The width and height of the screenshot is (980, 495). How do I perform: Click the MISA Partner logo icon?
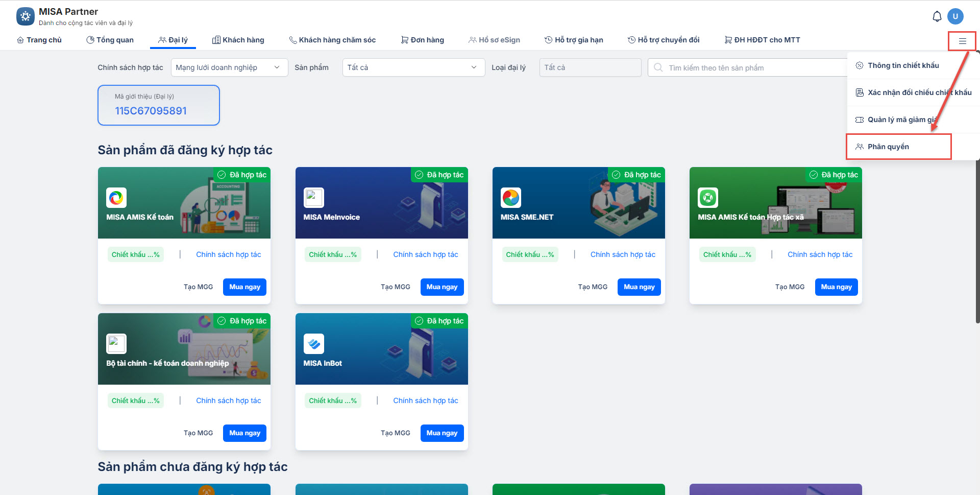26,16
